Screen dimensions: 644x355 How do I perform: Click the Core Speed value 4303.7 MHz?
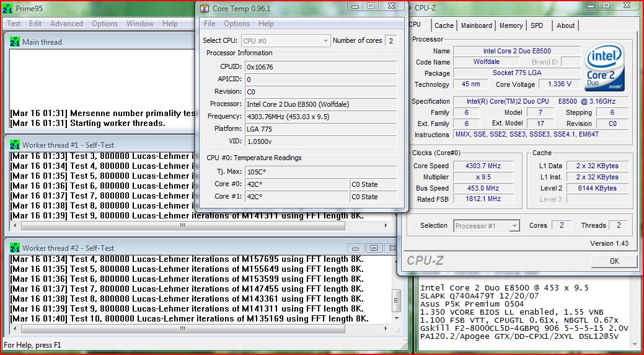click(483, 166)
